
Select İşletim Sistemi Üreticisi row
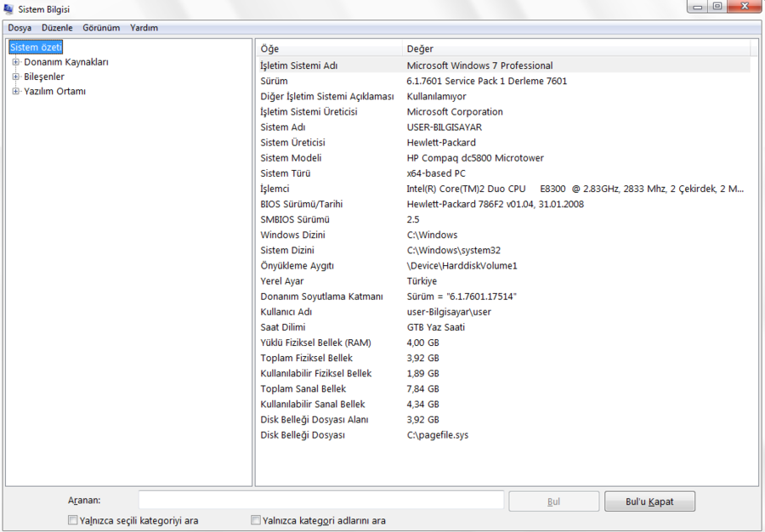(x=503, y=111)
